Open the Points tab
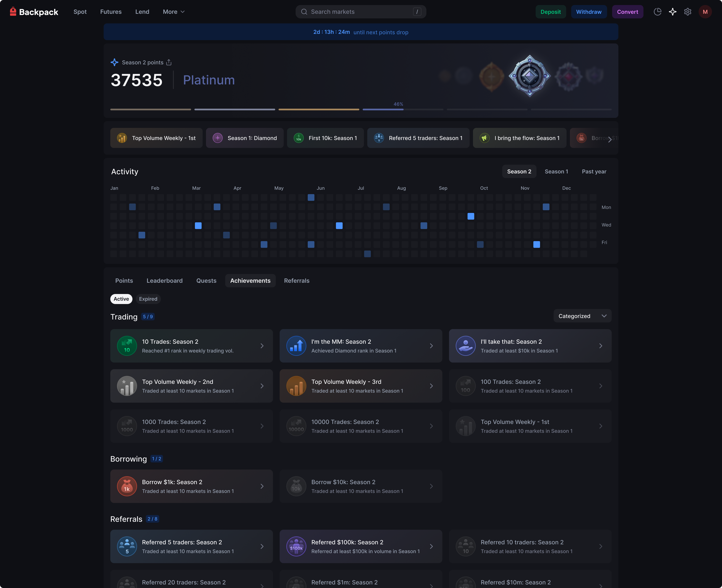The height and width of the screenshot is (588, 722). pyautogui.click(x=124, y=280)
